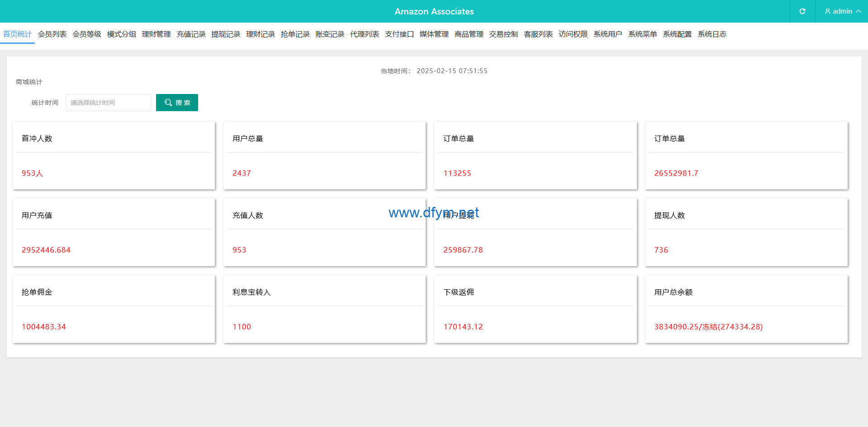Open the 媒体管理 menu
The height and width of the screenshot is (427, 868).
pyautogui.click(x=434, y=34)
